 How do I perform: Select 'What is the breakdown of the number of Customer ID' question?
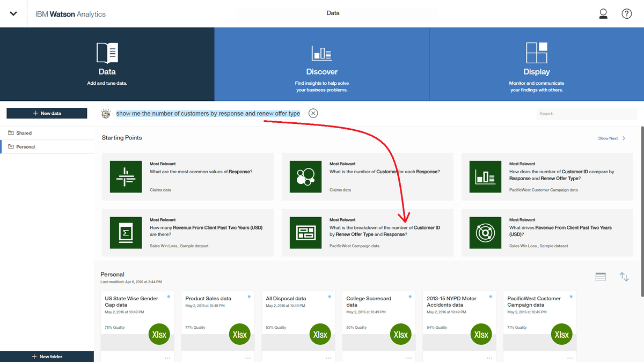point(385,231)
